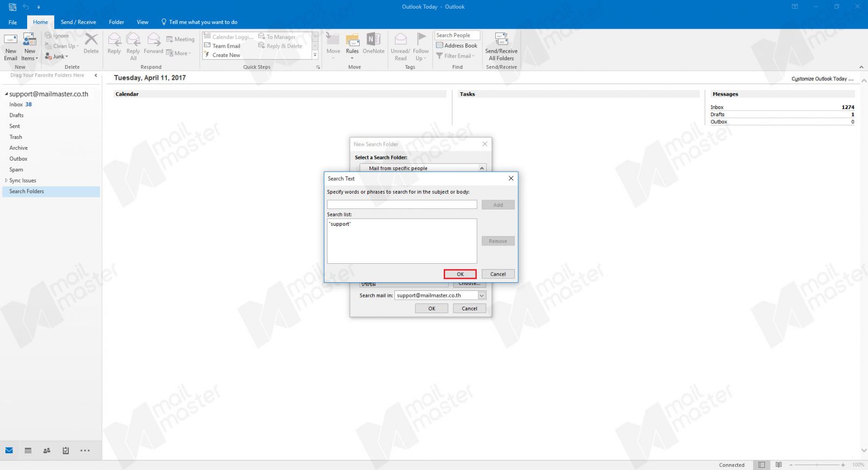The height and width of the screenshot is (470, 868).
Task: Click OK in New Search Folder dialog
Action: point(432,308)
